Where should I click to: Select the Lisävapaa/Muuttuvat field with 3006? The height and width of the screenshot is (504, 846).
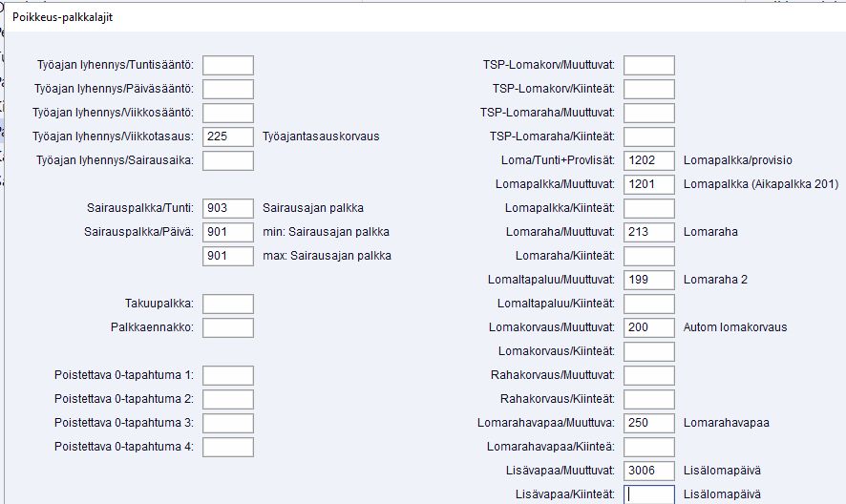point(649,471)
